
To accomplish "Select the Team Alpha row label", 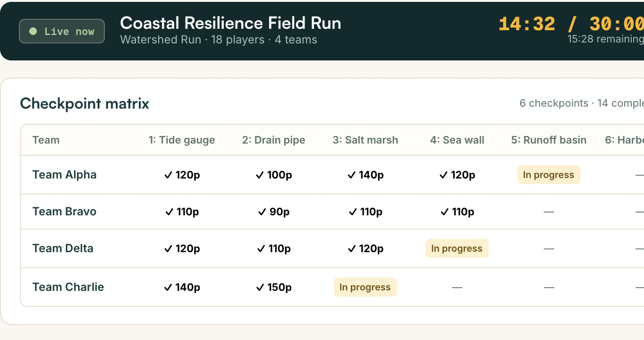I will 64,175.
